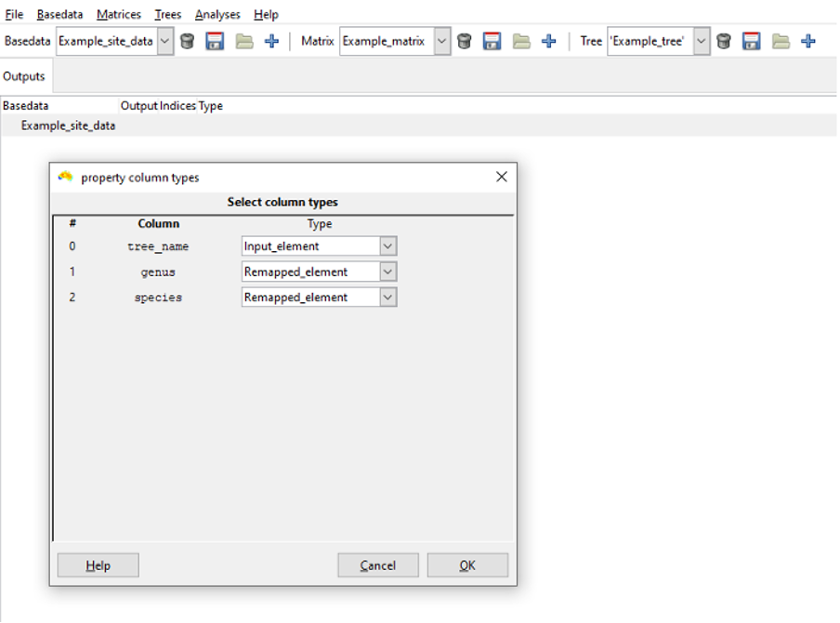
Task: Add new Basedata using the plus icon
Action: (271, 41)
